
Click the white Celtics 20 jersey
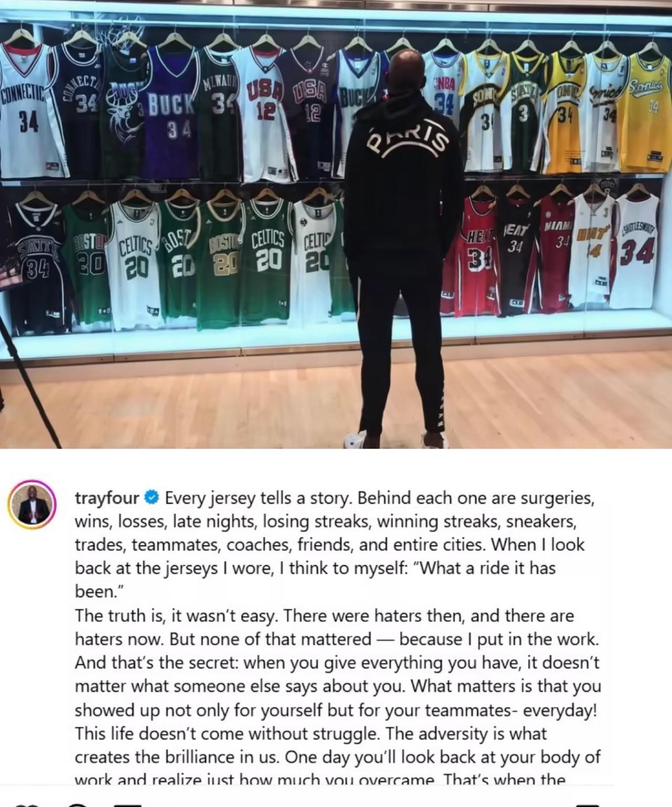tap(132, 263)
